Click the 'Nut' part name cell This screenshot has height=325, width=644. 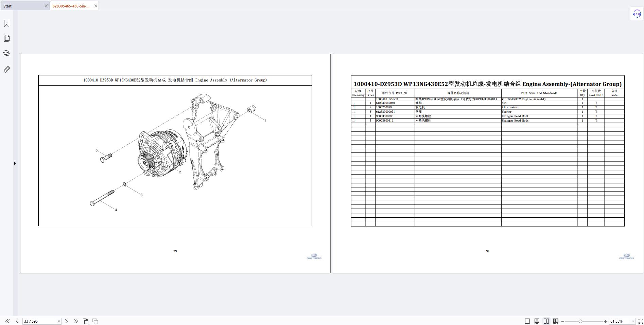pyautogui.click(x=539, y=103)
